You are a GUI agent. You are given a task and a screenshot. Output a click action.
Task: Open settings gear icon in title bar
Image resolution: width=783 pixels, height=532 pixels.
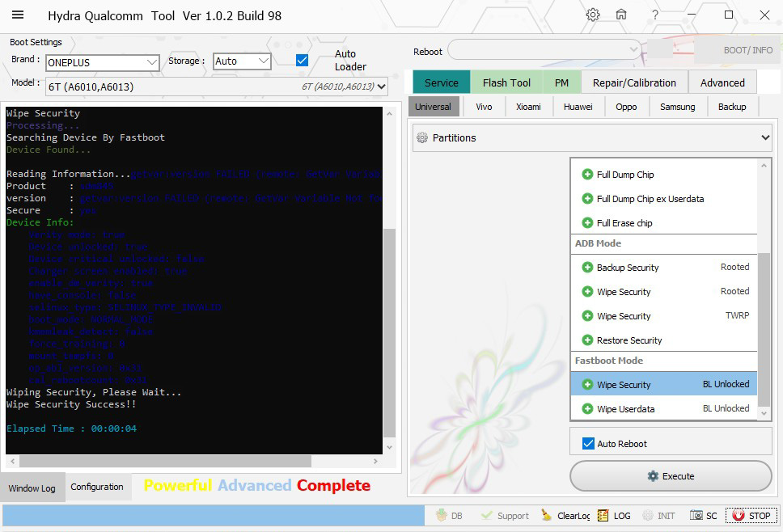(x=593, y=15)
